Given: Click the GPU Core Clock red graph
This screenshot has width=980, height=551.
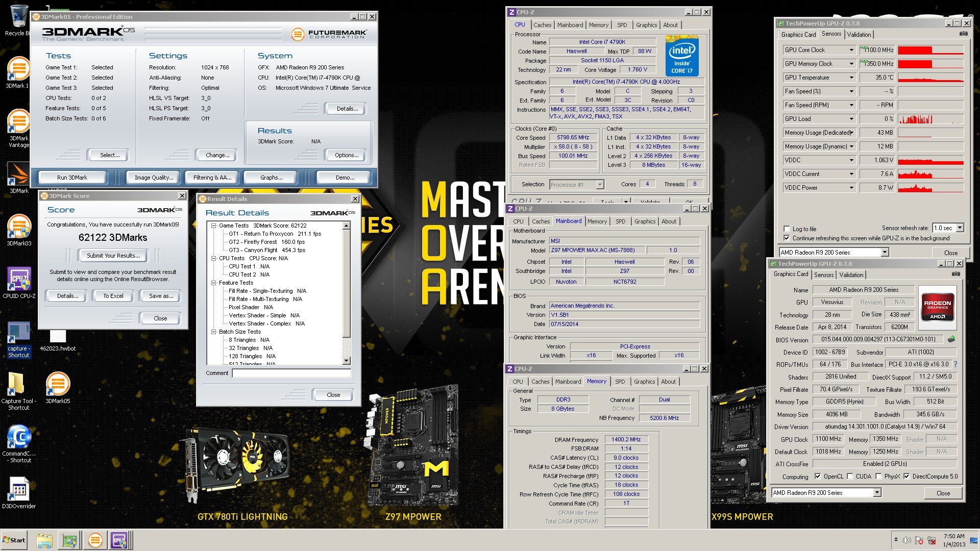Looking at the screenshot, I should (930, 50).
